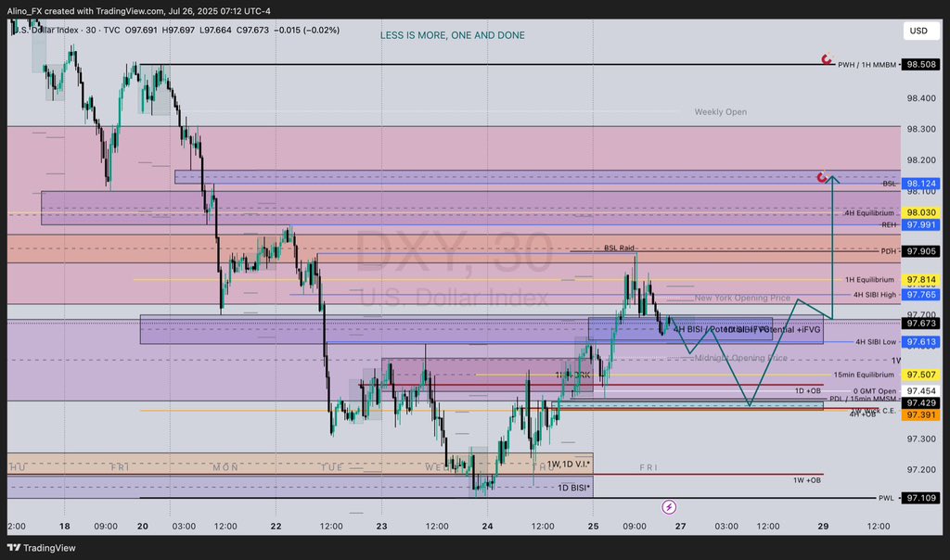Click the '4H SIBI Low' line label

click(x=876, y=342)
